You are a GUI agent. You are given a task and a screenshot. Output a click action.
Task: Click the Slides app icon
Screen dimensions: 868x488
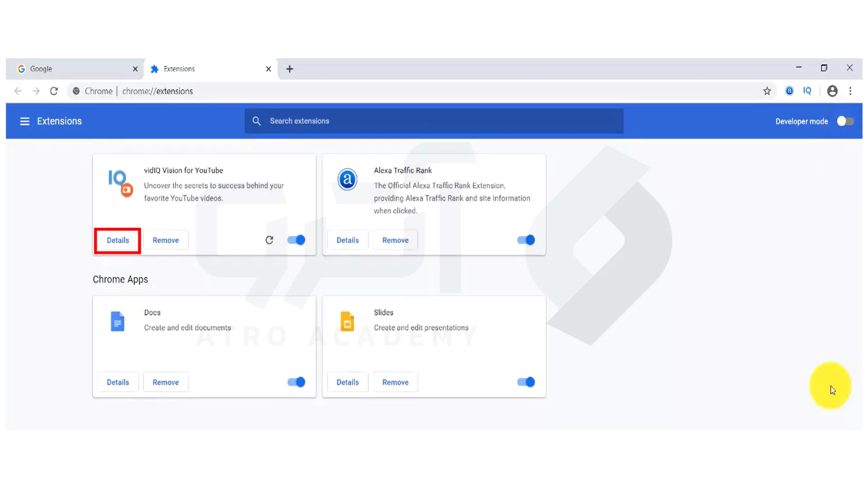(x=347, y=321)
